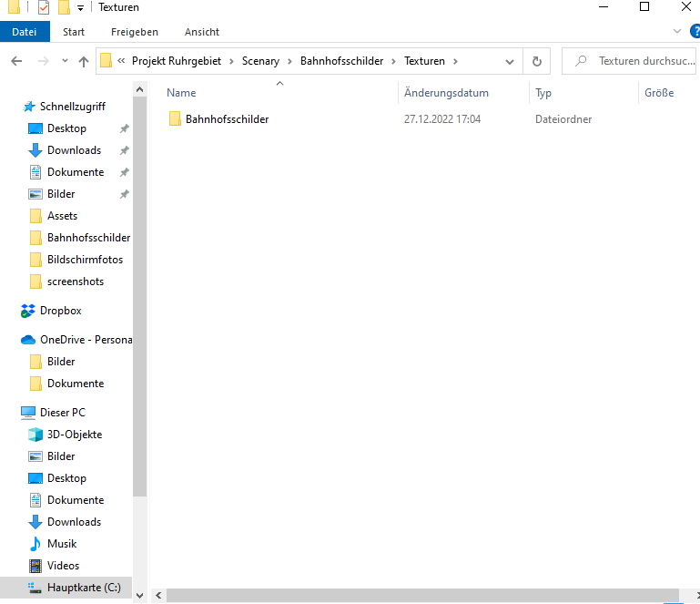Viewport: 700px width, 604px height.
Task: Open the Musik folder
Action: tap(62, 544)
